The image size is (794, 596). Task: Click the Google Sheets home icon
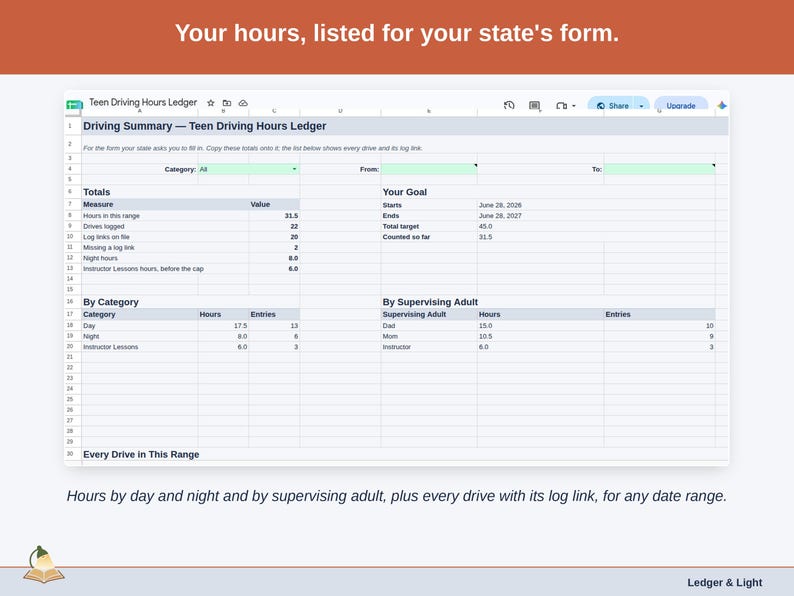pos(74,104)
